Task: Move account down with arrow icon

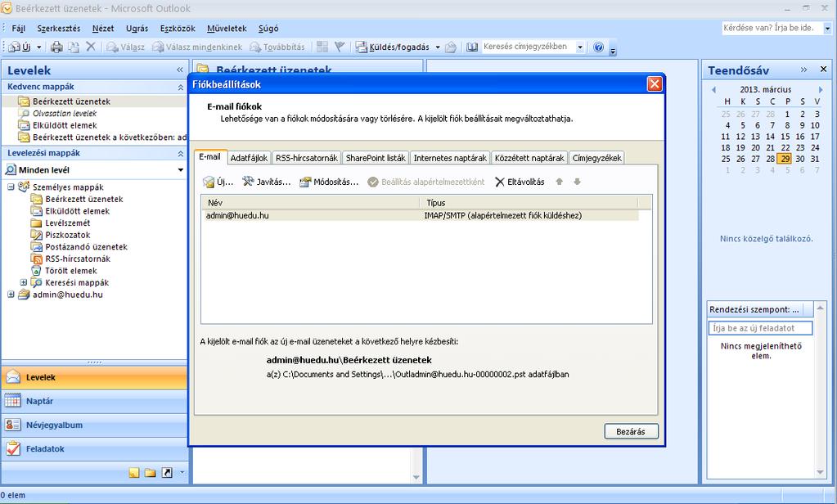Action: pyautogui.click(x=577, y=182)
